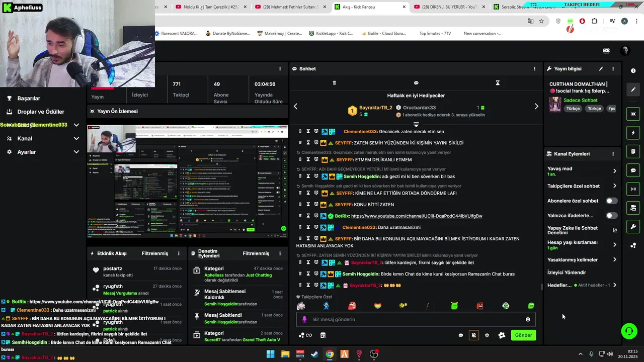The height and width of the screenshot is (362, 644).
Task: Toggle lightning bolt widget in right sidebar
Action: coord(633,133)
